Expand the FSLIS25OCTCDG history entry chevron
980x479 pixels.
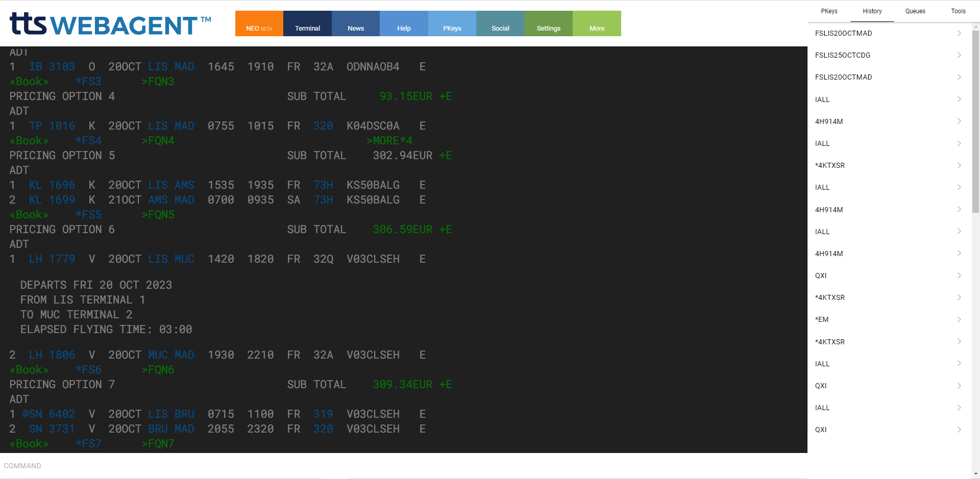[959, 55]
